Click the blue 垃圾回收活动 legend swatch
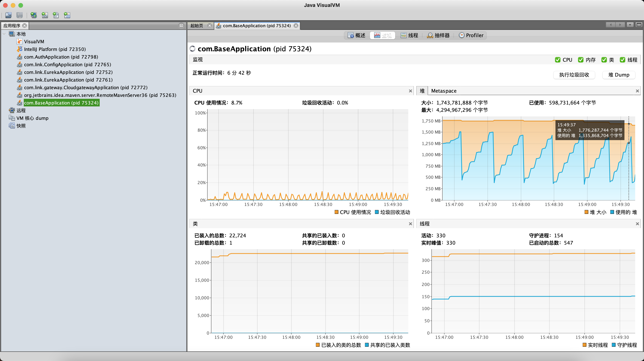The width and height of the screenshot is (644, 361). (376, 212)
